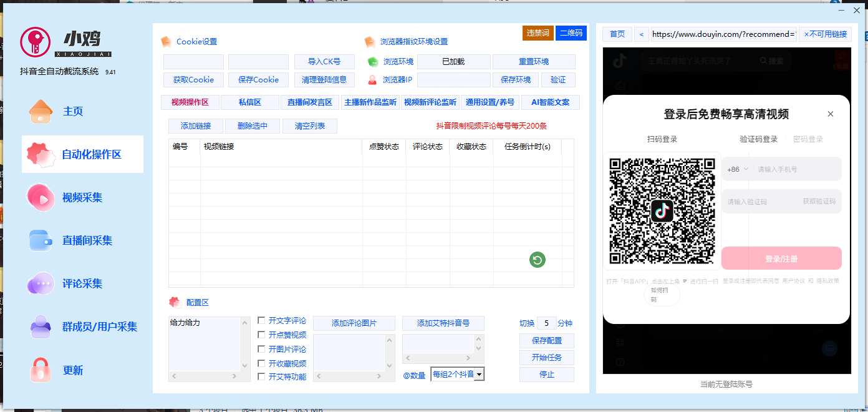Click the 评论采集 chat bubble icon
Viewport: 868px width, 412px height.
(x=41, y=284)
